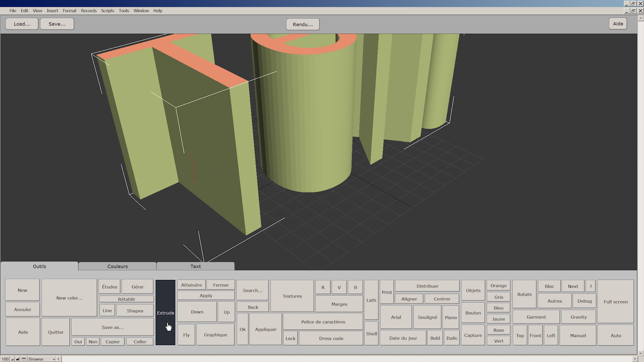Click the B color channel button

point(355,287)
